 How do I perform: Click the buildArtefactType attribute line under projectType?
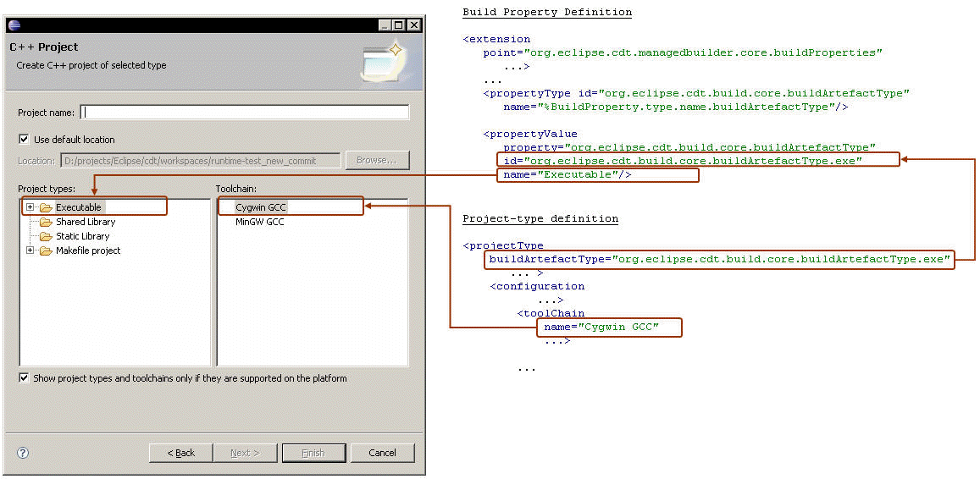[x=720, y=259]
